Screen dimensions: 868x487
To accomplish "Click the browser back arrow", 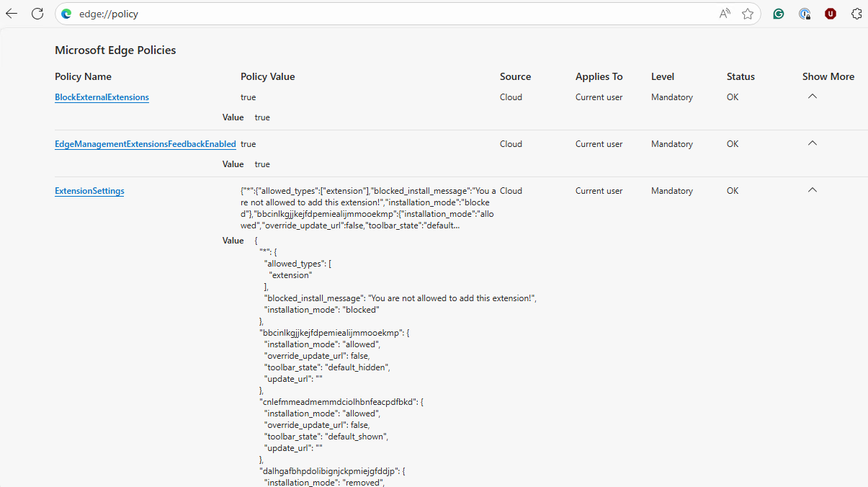I will click(x=12, y=14).
